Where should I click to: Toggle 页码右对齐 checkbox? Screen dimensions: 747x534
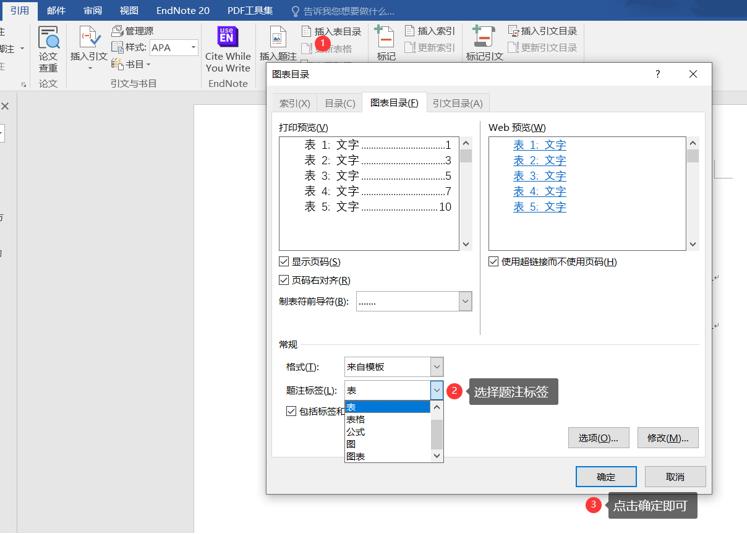tap(283, 280)
